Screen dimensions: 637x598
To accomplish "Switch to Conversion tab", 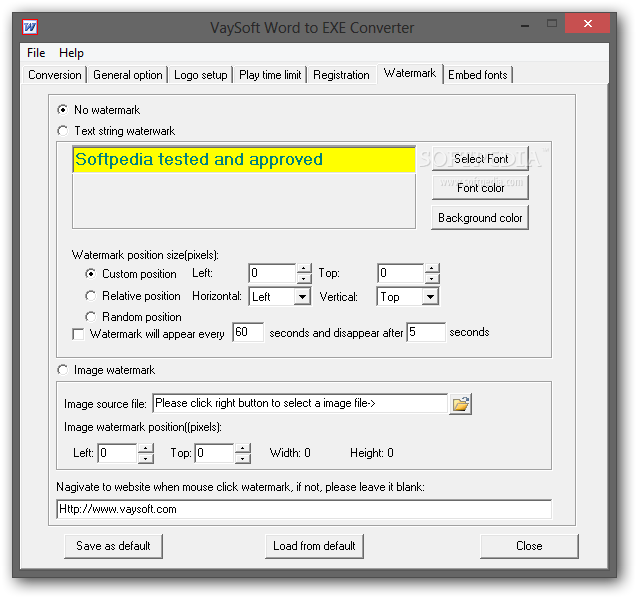I will pyautogui.click(x=55, y=75).
